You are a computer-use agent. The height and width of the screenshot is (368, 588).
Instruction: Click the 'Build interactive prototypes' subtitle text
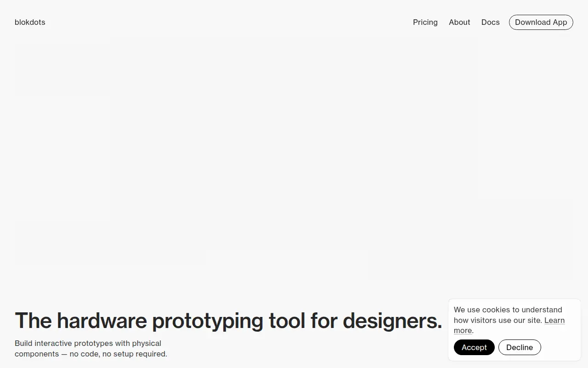(91, 349)
